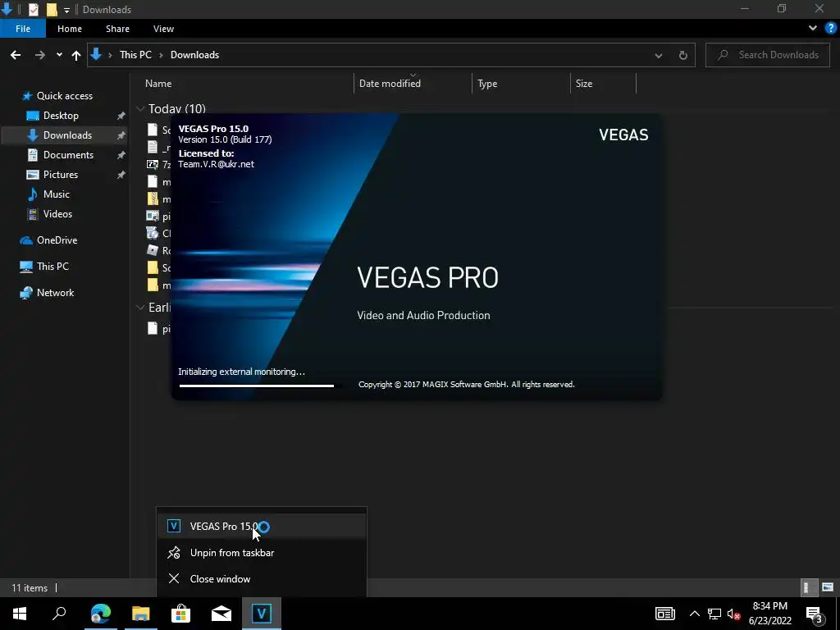
Task: Open the clock showing 8:34 PM
Action: [x=769, y=614]
